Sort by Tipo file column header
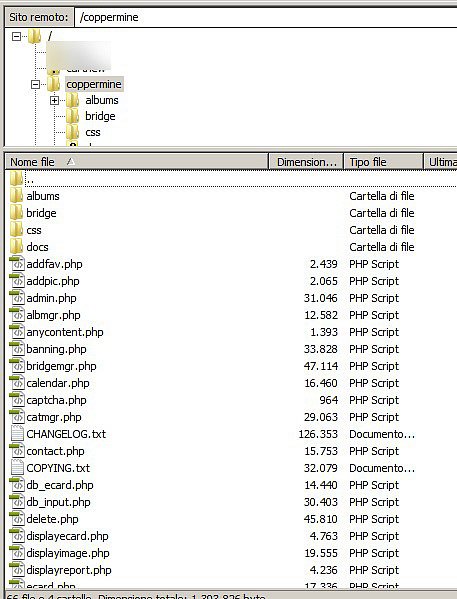 coord(383,162)
